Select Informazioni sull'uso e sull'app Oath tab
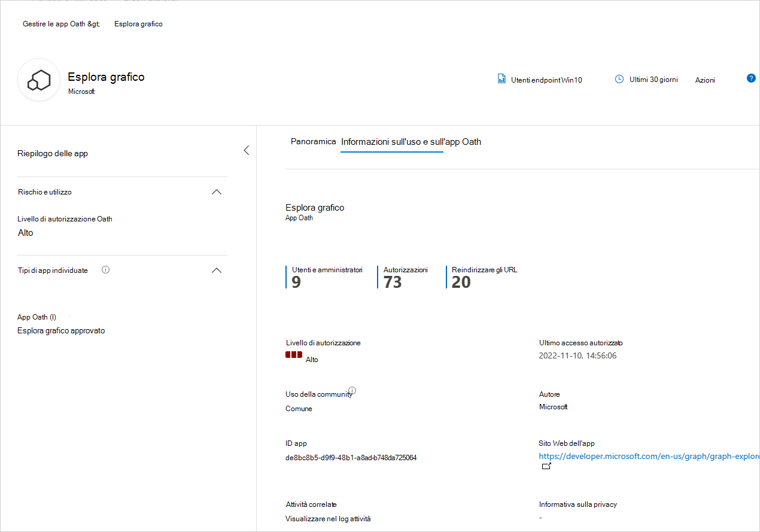Image resolution: width=760 pixels, height=532 pixels. coord(411,142)
